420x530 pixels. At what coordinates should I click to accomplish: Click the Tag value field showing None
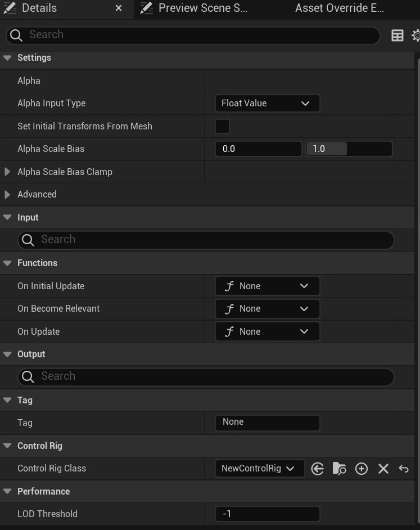pyautogui.click(x=267, y=423)
